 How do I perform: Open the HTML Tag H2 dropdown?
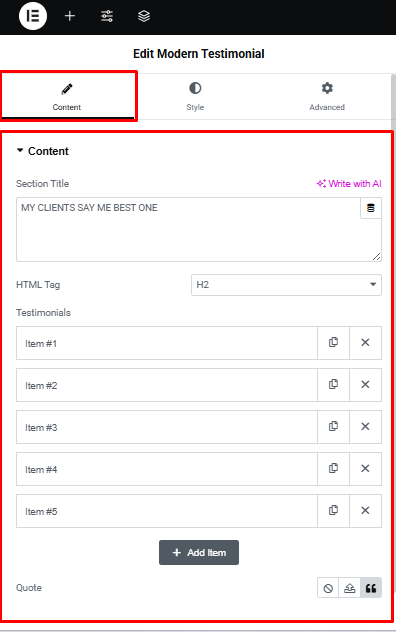click(286, 285)
